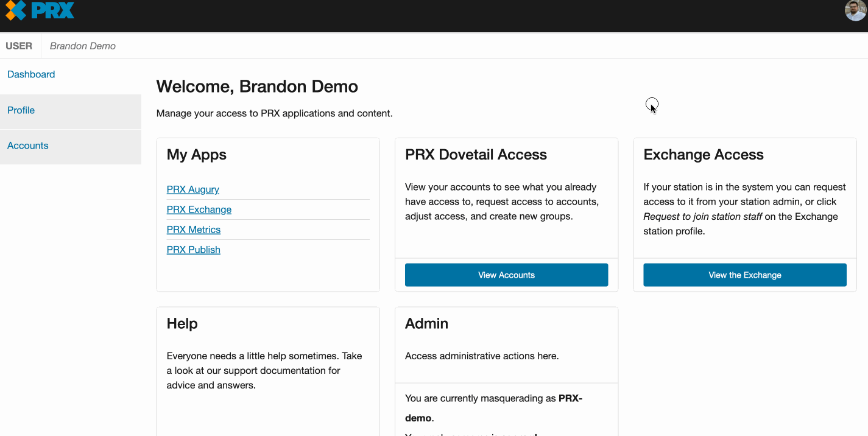Click the Exchange Access card title
Viewport: 868px width, 436px height.
[704, 154]
